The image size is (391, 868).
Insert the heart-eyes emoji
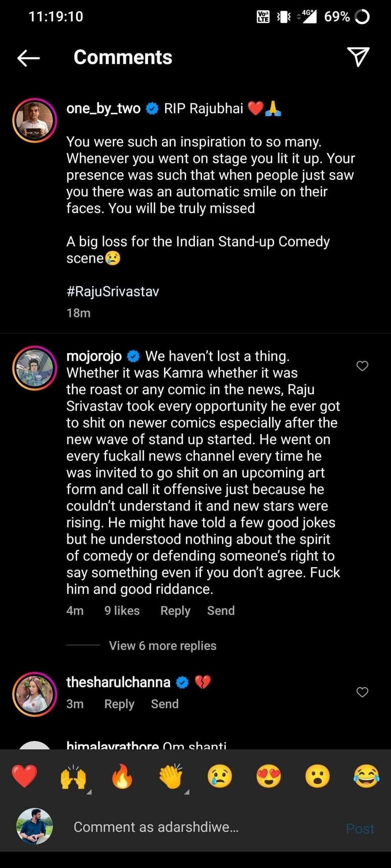click(x=269, y=776)
